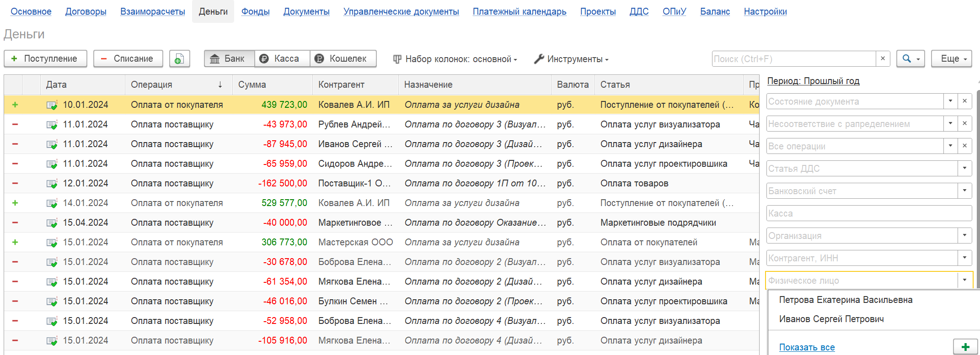This screenshot has height=355, width=980.
Task: Click the document icon in the -46 016,00 row
Action: pos(52,302)
